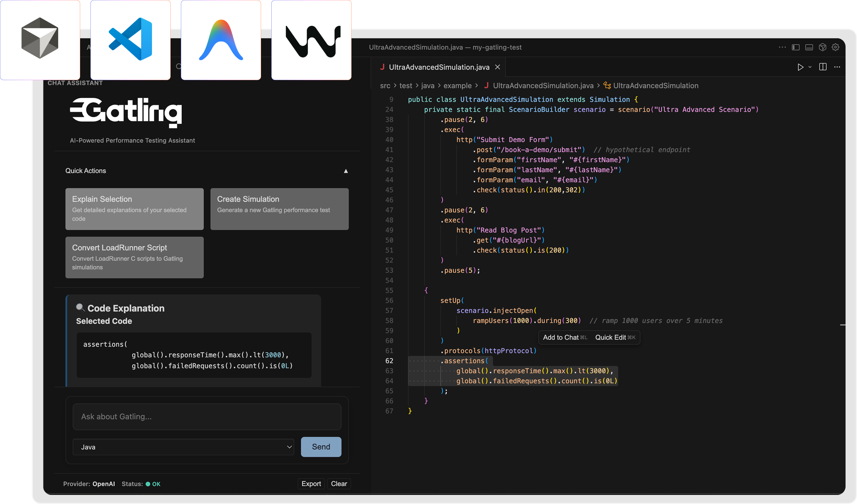This screenshot has width=857, height=504.
Task: Click the Cursor cube icon in title bar
Action: 822,47
